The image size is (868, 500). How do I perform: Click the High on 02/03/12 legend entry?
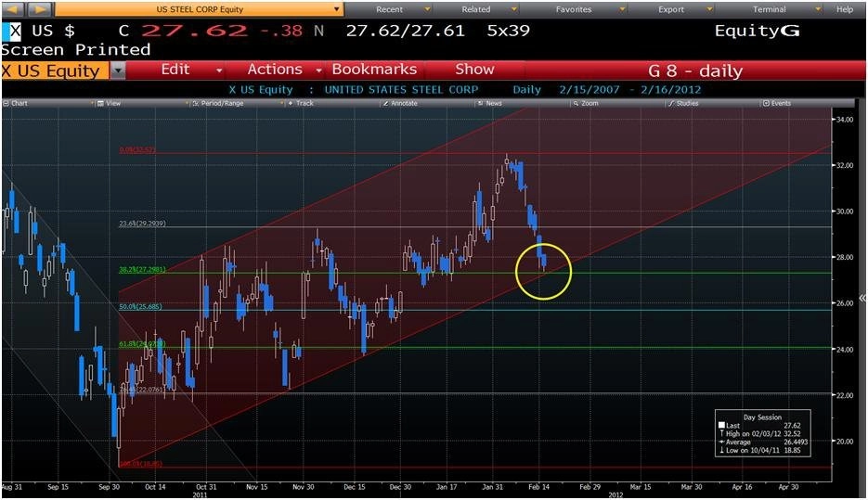click(x=759, y=433)
